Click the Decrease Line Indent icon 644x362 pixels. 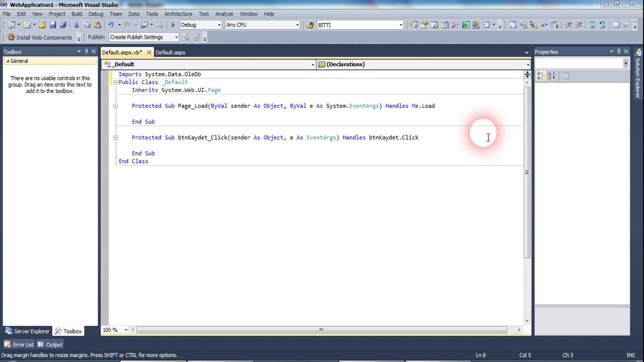tap(569, 25)
